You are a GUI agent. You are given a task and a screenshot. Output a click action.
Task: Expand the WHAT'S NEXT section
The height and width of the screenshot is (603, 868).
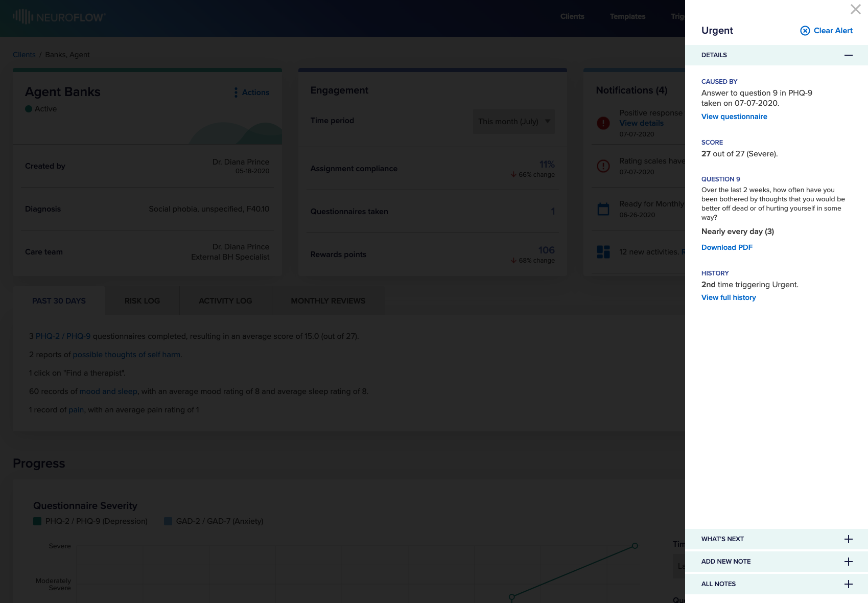click(x=849, y=539)
